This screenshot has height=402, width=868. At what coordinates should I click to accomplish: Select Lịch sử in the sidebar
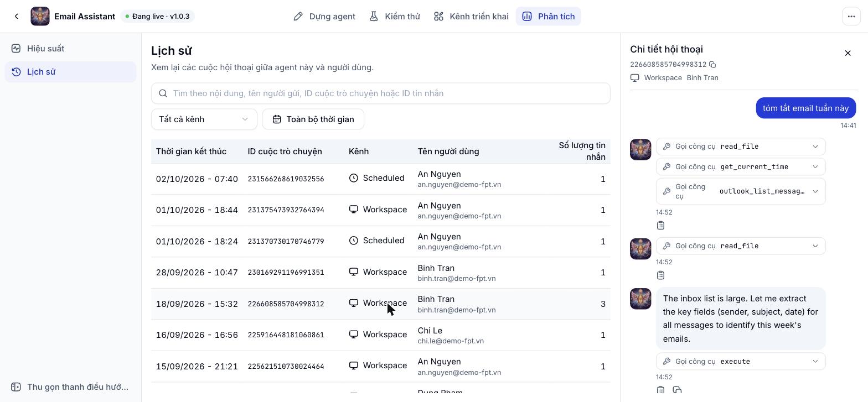pos(70,72)
